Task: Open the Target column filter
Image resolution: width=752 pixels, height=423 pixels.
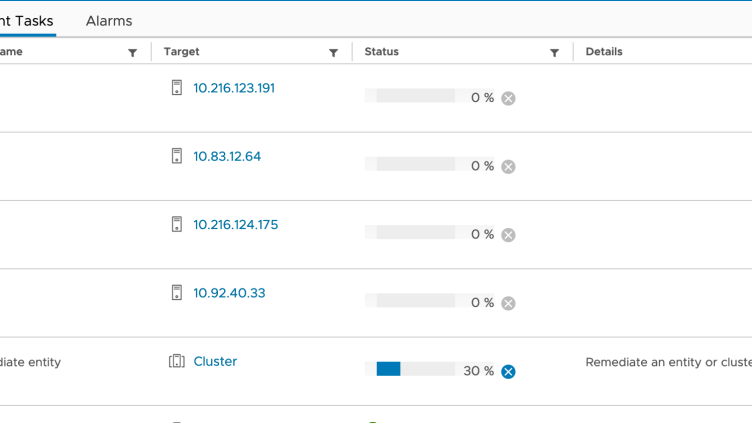Action: pyautogui.click(x=333, y=53)
